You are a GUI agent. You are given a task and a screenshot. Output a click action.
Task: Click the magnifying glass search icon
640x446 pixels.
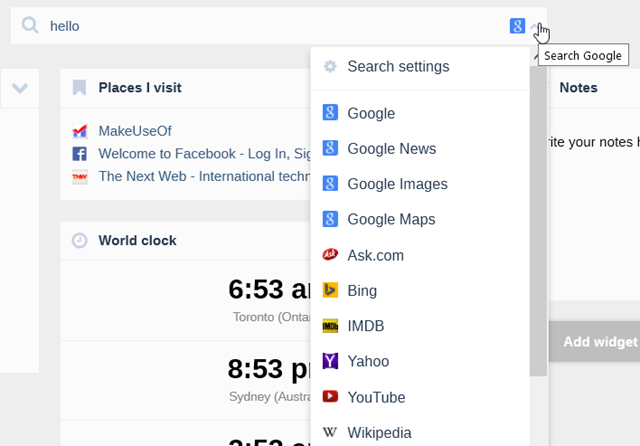click(30, 26)
